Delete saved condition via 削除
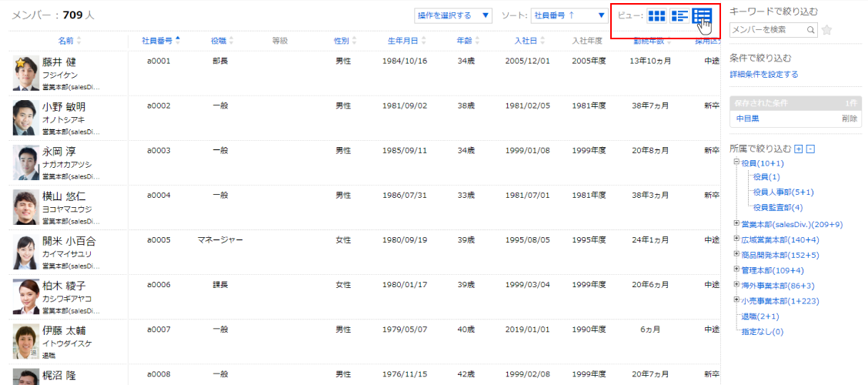 pos(850,118)
